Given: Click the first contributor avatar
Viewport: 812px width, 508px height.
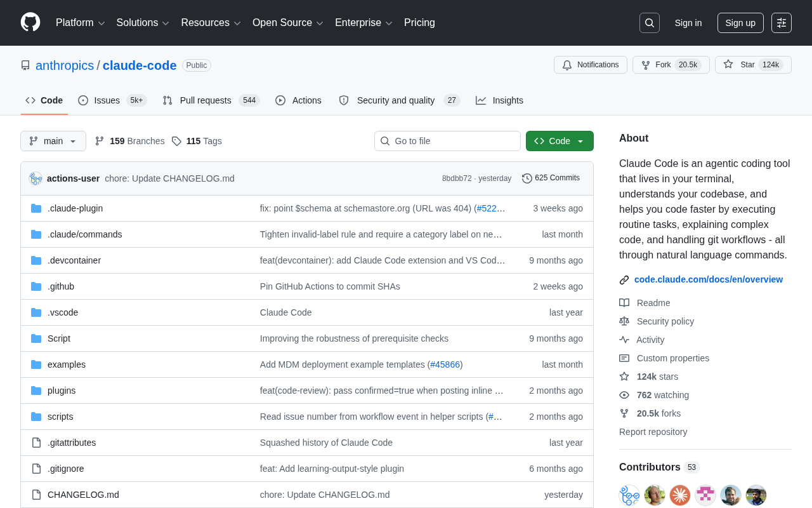Looking at the screenshot, I should pos(629,495).
